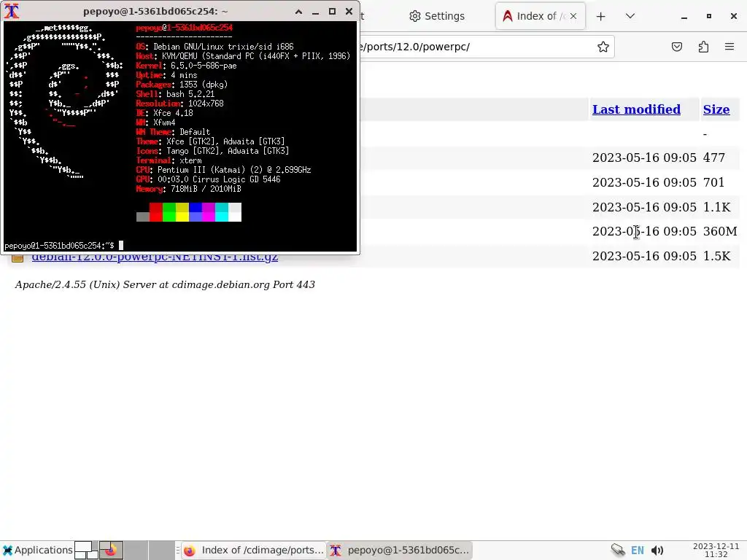Image resolution: width=747 pixels, height=560 pixels.
Task: Open the debian-12.0.0-powerpc-NETINST-1.list.gz link
Action: pos(155,259)
